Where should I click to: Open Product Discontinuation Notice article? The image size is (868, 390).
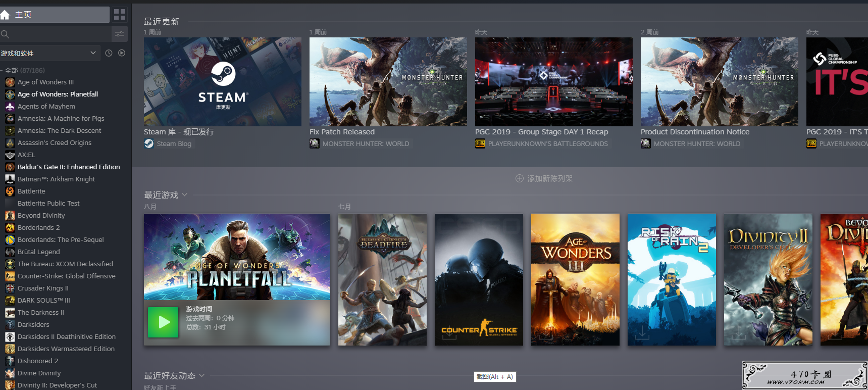(695, 132)
